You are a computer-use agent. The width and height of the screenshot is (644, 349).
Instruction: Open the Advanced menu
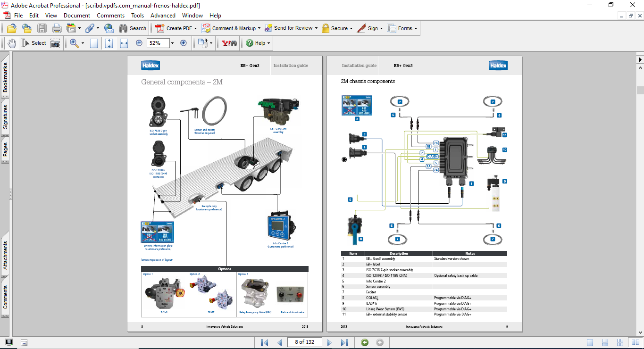[163, 16]
